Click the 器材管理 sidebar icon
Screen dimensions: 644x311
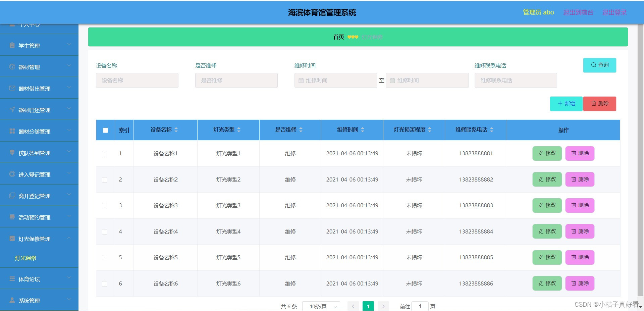pyautogui.click(x=12, y=67)
